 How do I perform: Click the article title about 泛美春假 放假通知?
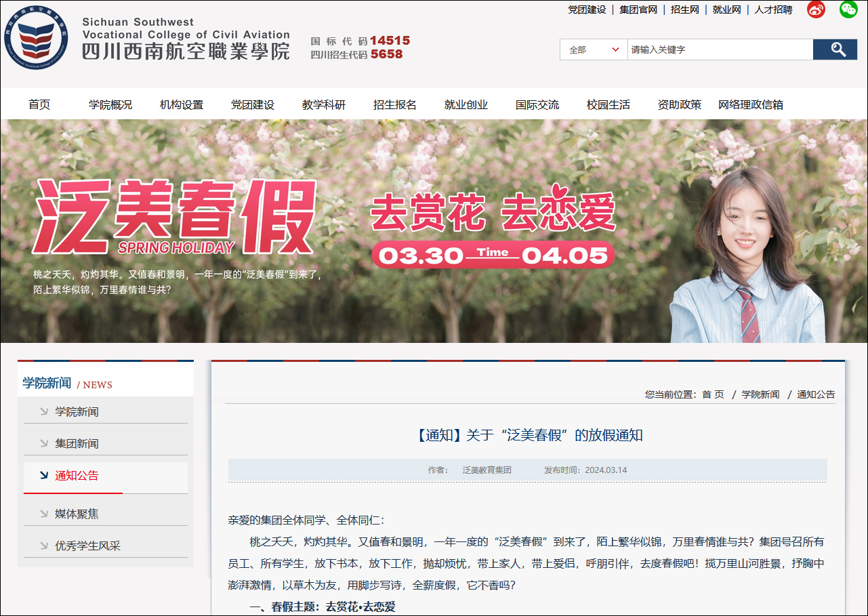529,435
